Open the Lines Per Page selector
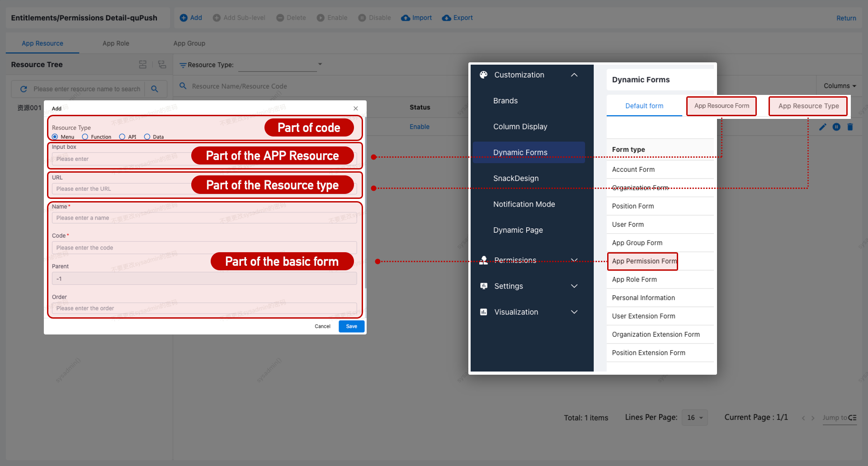This screenshot has height=466, width=868. (695, 417)
